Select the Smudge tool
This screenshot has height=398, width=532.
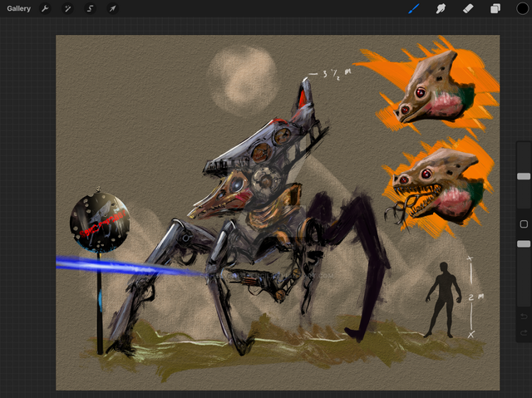pos(441,8)
